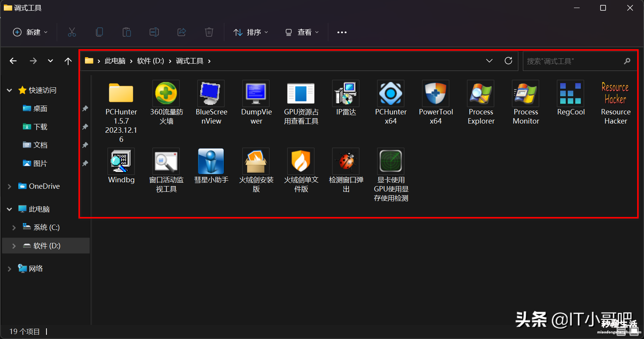Screen dimensions: 644x339
Task: Click the Delete trash toolbar icon
Action: point(209,32)
